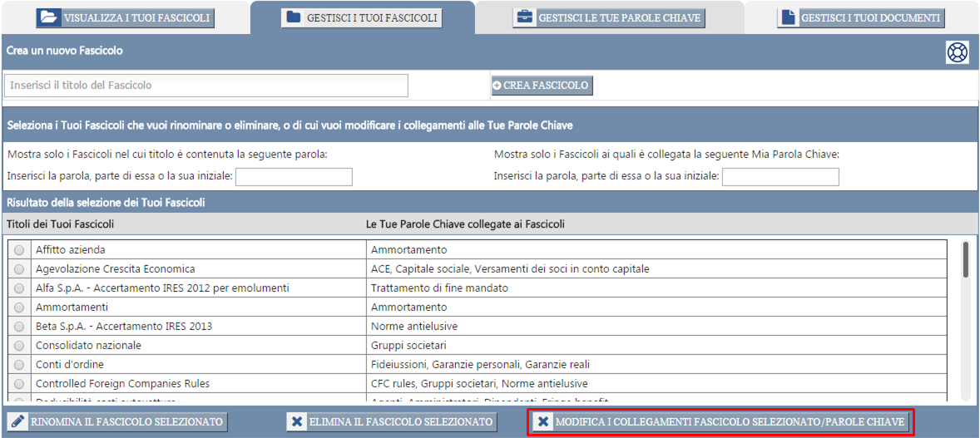This screenshot has width=980, height=438.
Task: Select the Consolidato nazionale radio button
Action: point(19,346)
